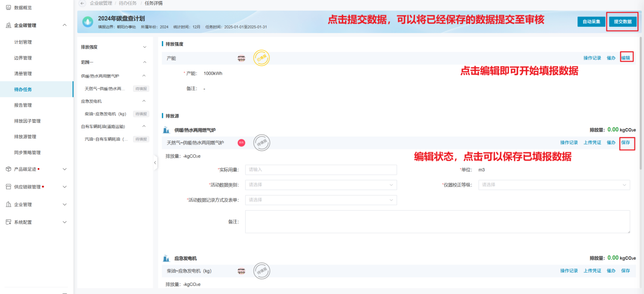Click the 自动采集 button
Viewport: 644px width, 294px height.
(591, 22)
